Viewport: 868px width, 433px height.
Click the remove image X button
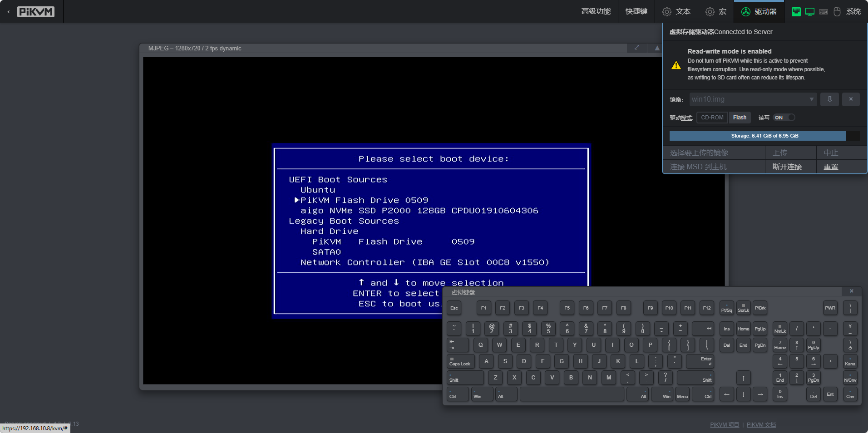pos(851,99)
